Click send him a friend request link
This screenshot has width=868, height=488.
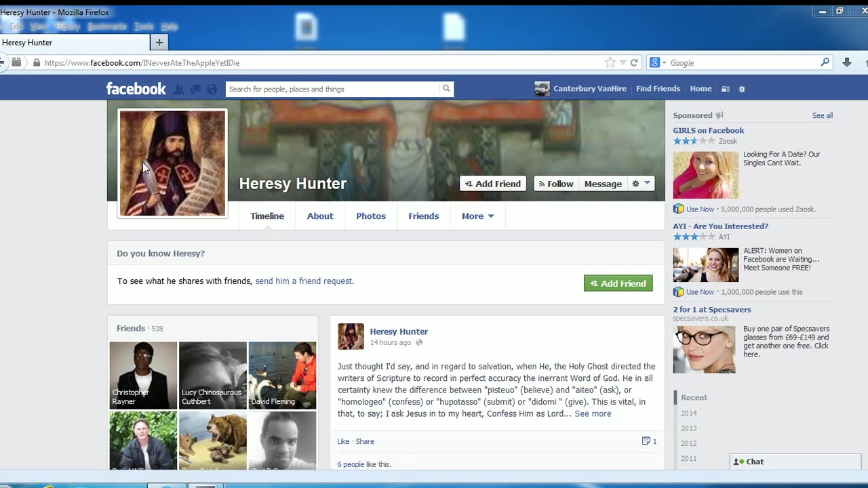pyautogui.click(x=304, y=281)
